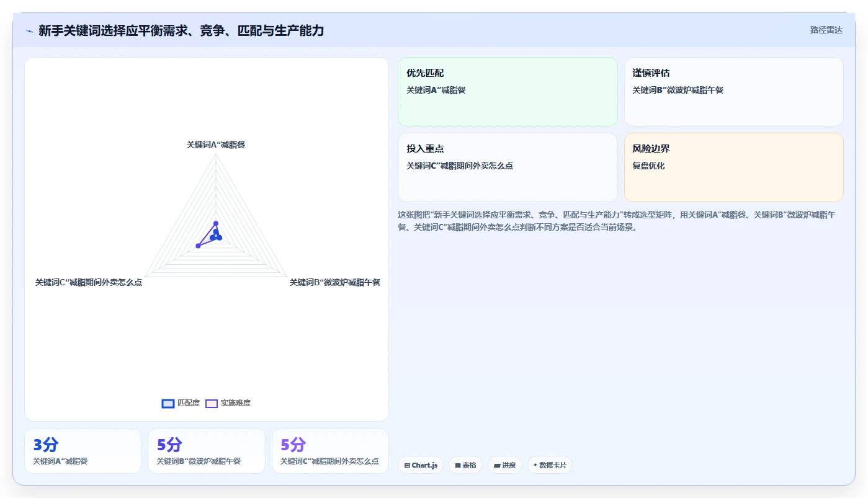Click the 复盘优化 text in 风险边界 card
This screenshot has width=868, height=498.
(x=648, y=166)
